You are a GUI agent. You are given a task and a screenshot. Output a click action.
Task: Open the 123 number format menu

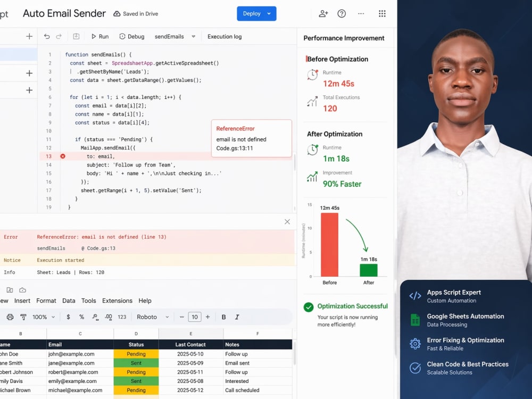[122, 317]
